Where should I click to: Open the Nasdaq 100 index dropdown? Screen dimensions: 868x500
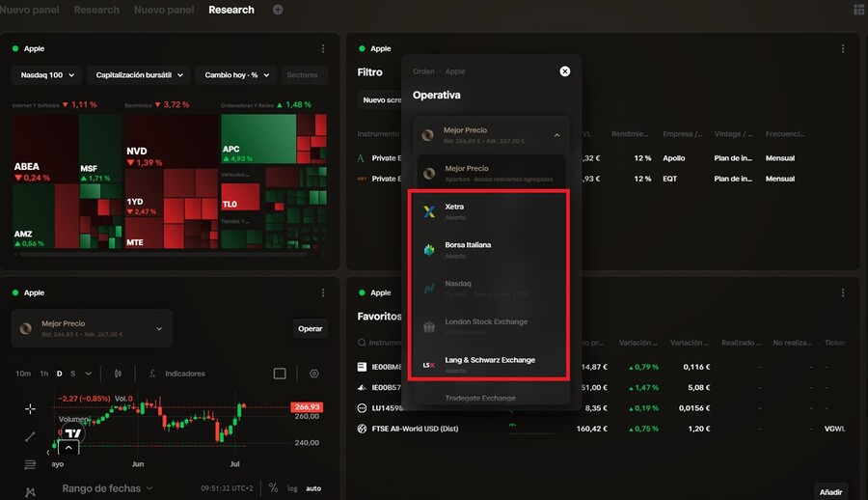tap(46, 75)
